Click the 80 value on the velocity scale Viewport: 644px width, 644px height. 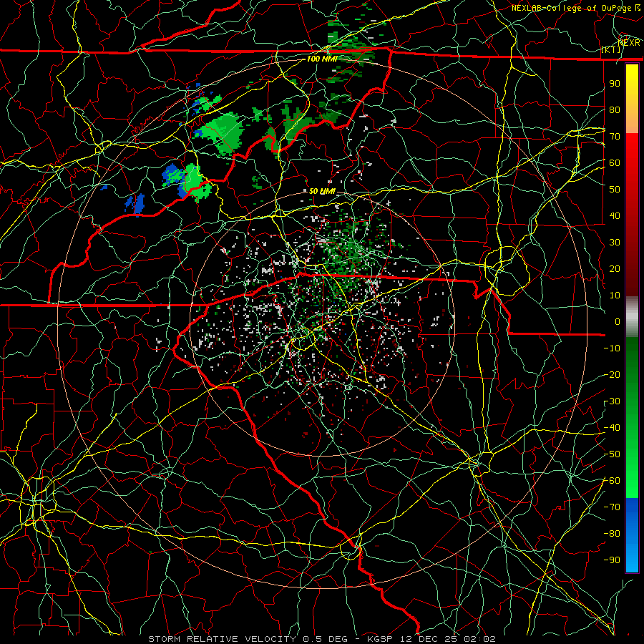615,109
